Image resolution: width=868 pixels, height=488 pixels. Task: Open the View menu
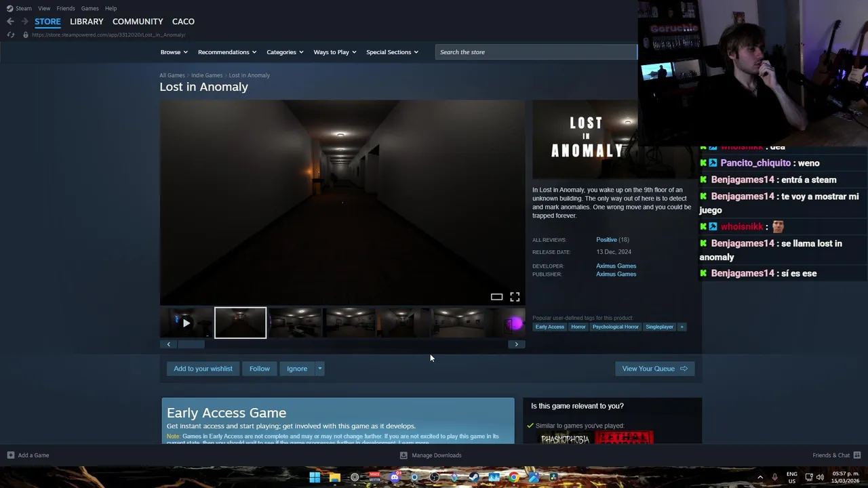[x=44, y=8]
